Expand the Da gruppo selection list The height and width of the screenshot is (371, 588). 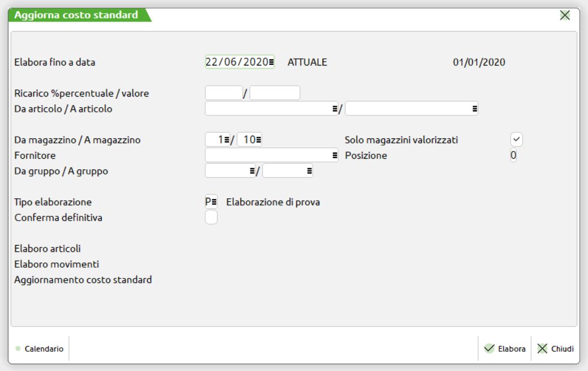pos(252,171)
